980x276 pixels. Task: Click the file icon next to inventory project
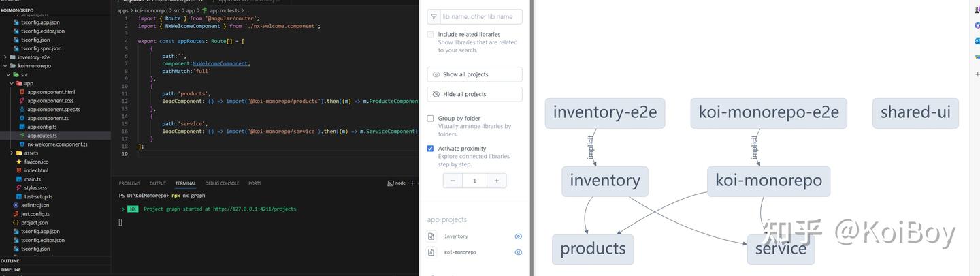pos(431,236)
